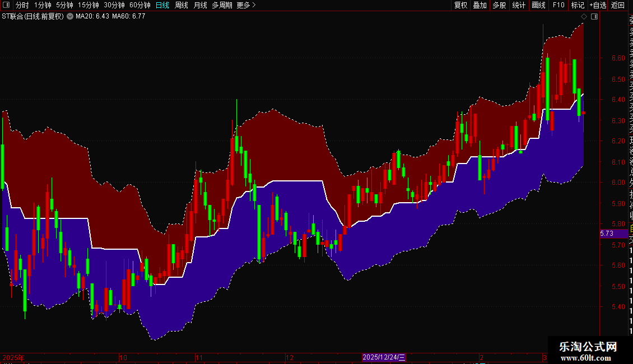Image resolution: width=633 pixels, height=364 pixels.
Task: Select the 60分钟 period
Action: tap(140, 5)
